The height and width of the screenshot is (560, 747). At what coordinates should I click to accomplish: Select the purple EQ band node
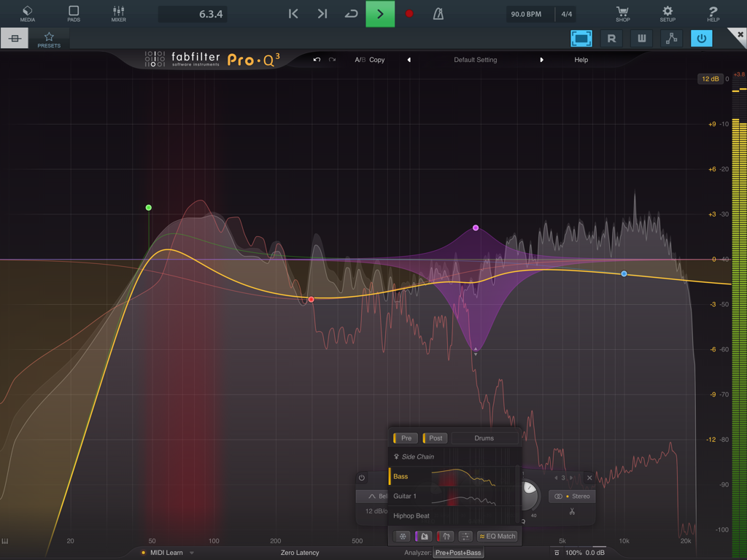pyautogui.click(x=475, y=227)
